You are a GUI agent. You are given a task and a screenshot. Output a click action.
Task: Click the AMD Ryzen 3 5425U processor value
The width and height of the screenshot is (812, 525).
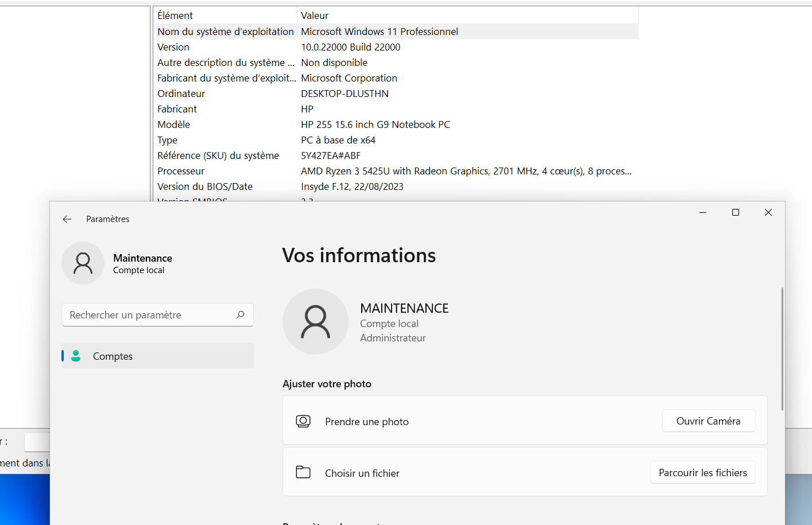click(466, 171)
